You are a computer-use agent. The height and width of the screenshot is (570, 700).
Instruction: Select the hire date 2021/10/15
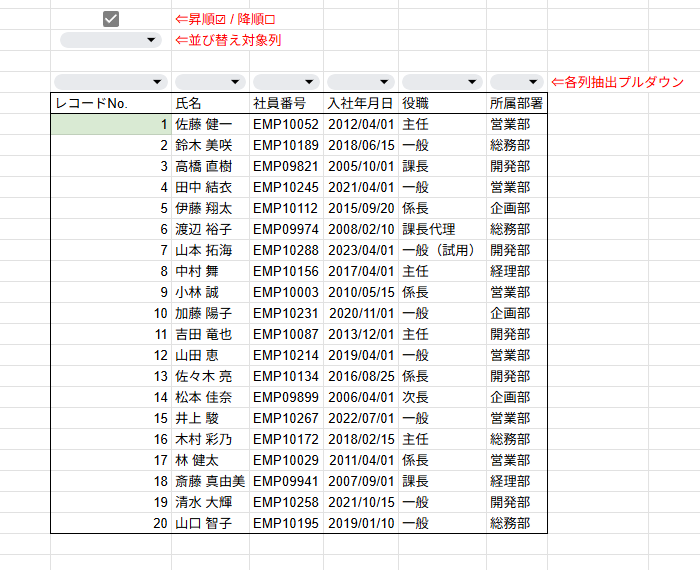pos(361,502)
